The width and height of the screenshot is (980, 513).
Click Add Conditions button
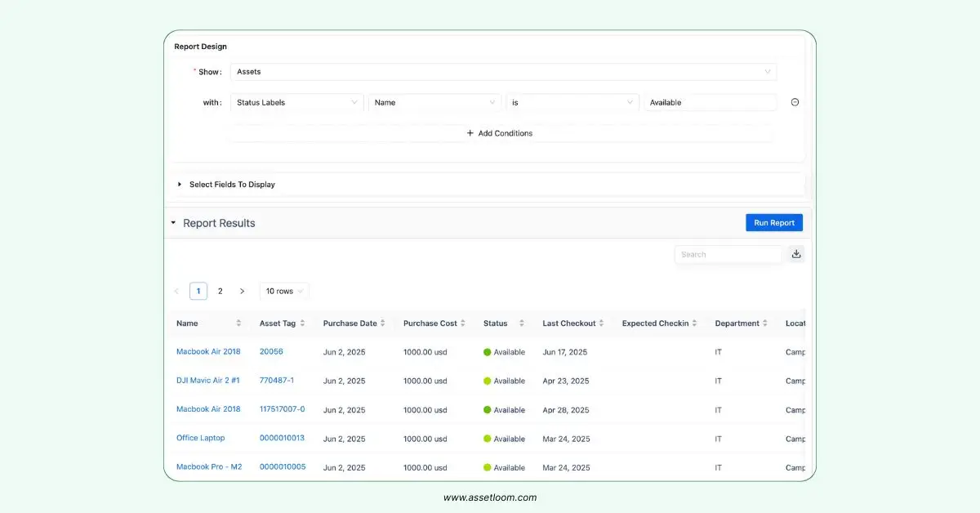[500, 133]
